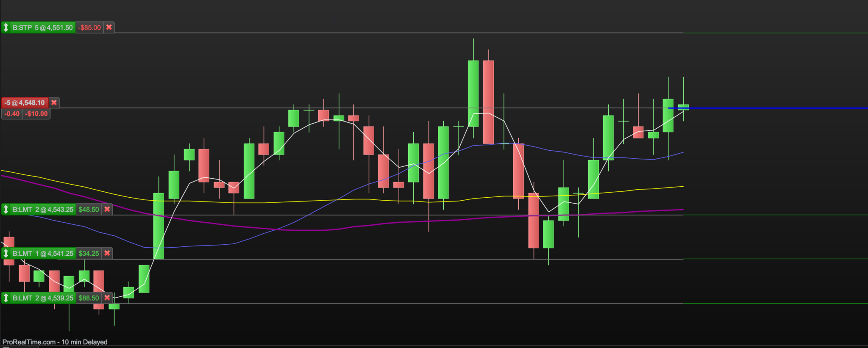Image resolution: width=868 pixels, height=348 pixels.
Task: Click the ProRealTime.com 10 min Delayed notice
Action: click(55, 342)
